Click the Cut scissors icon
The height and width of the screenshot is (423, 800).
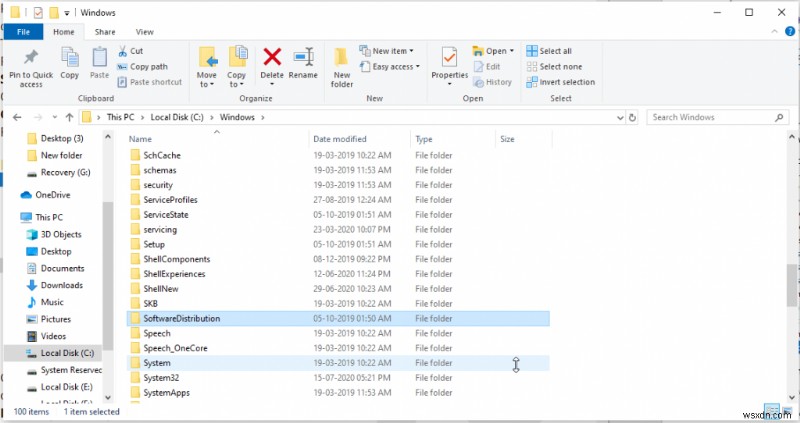(x=122, y=51)
